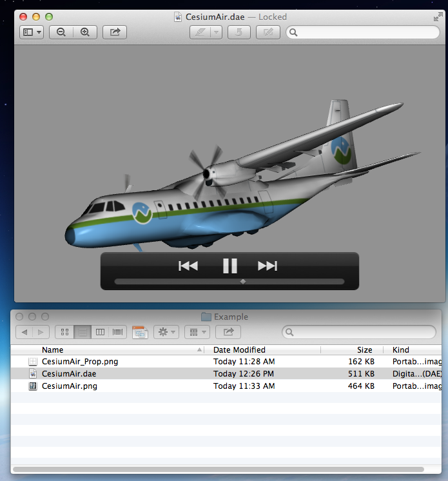Select the CesiumAir.dae file row
The height and width of the screenshot is (481, 448).
point(226,373)
